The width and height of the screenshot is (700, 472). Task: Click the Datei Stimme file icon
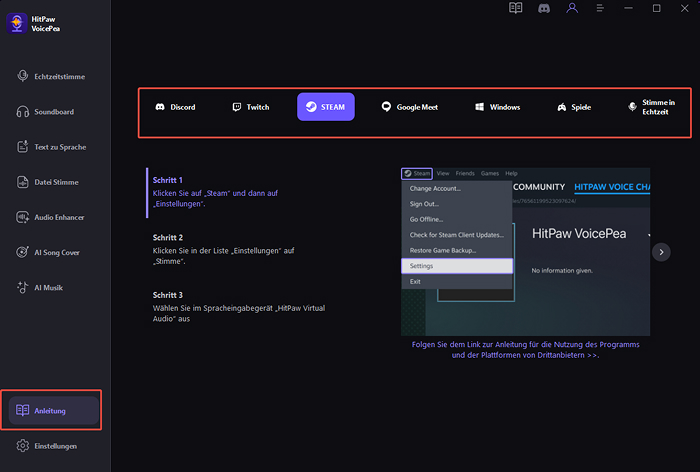coord(22,182)
